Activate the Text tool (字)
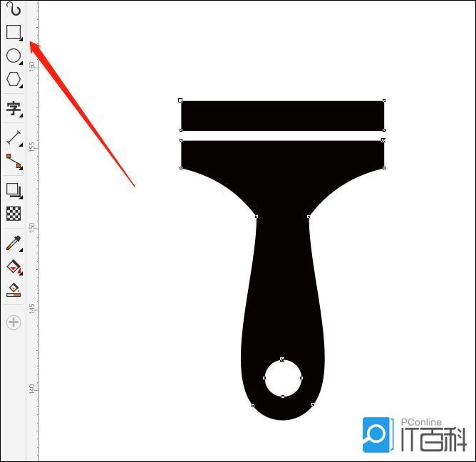 pos(14,108)
